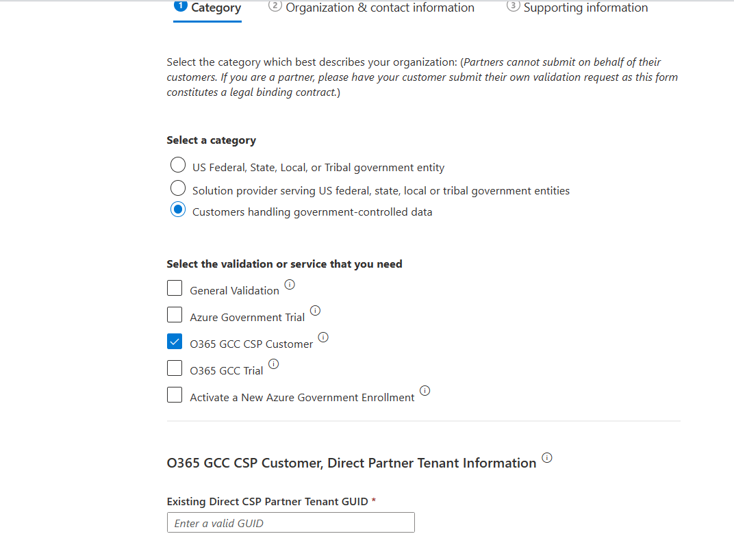Screen dimensions: 734x560
Task: Check the Azure Government Trial box
Action: (x=175, y=314)
